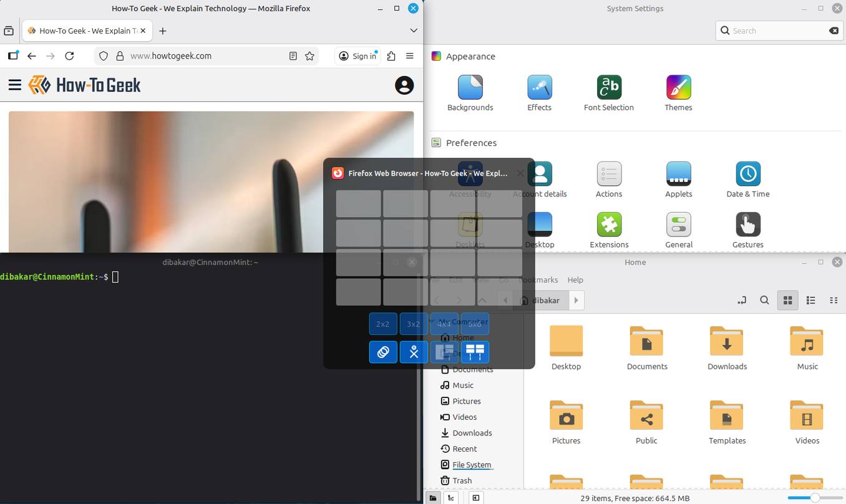This screenshot has width=846, height=504.
Task: Select the 2x2 grid preset in gTile
Action: 383,324
